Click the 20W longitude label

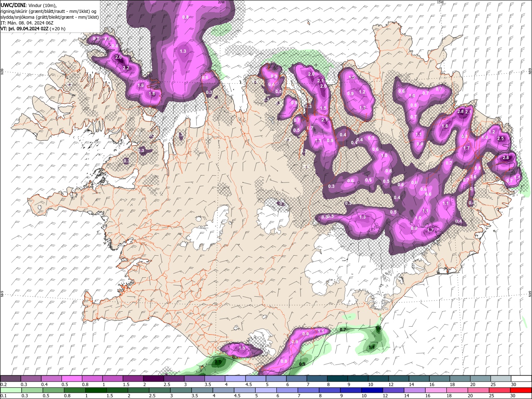[x=221, y=2]
